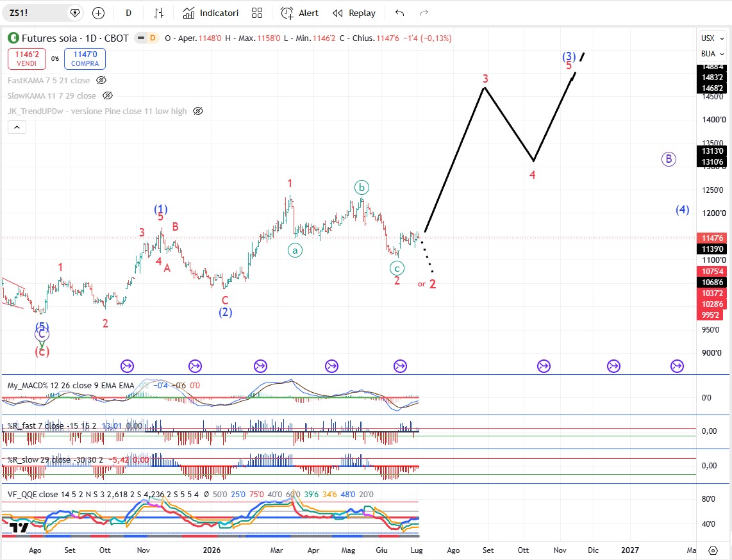
Task: Click the add symbol plus icon
Action: [x=98, y=13]
